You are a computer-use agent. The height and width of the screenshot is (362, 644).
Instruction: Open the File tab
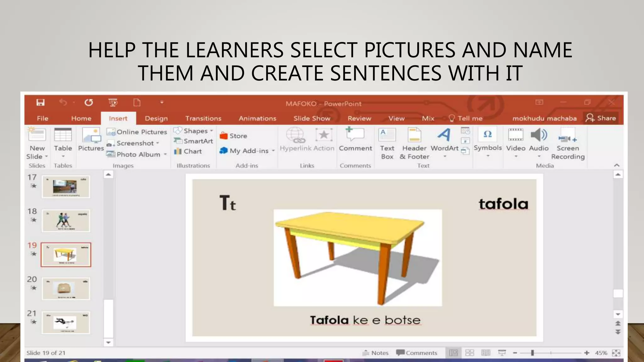[x=42, y=118]
